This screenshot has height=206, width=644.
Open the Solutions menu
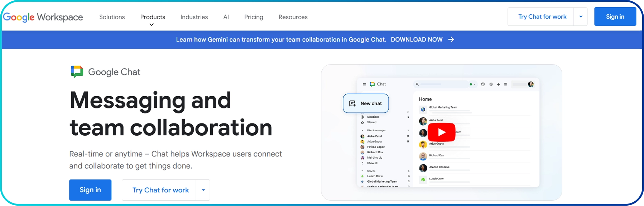(112, 17)
